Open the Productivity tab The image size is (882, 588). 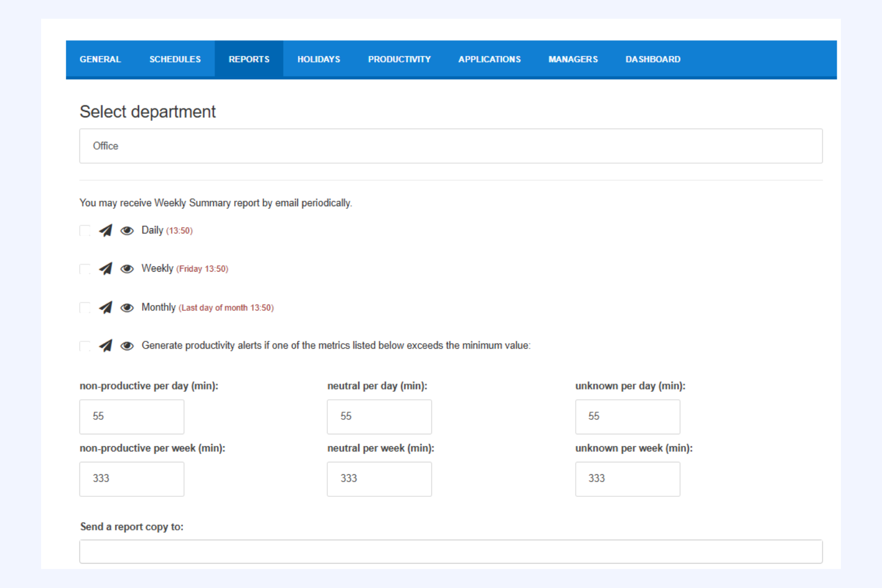click(x=399, y=59)
